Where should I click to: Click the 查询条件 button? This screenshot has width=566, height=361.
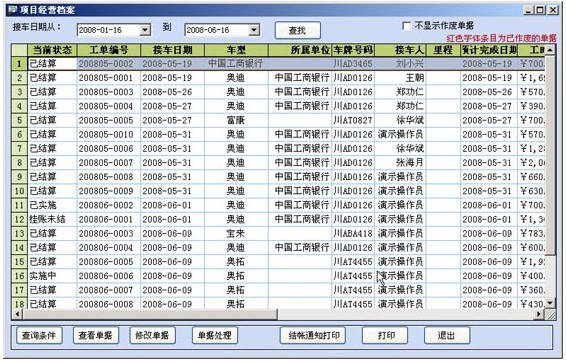(39, 335)
